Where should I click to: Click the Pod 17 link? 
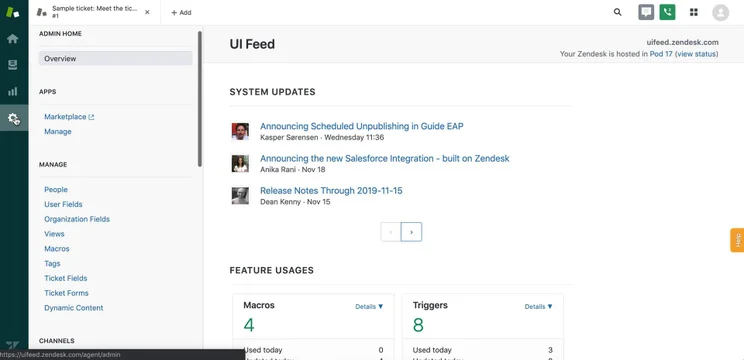pos(661,54)
